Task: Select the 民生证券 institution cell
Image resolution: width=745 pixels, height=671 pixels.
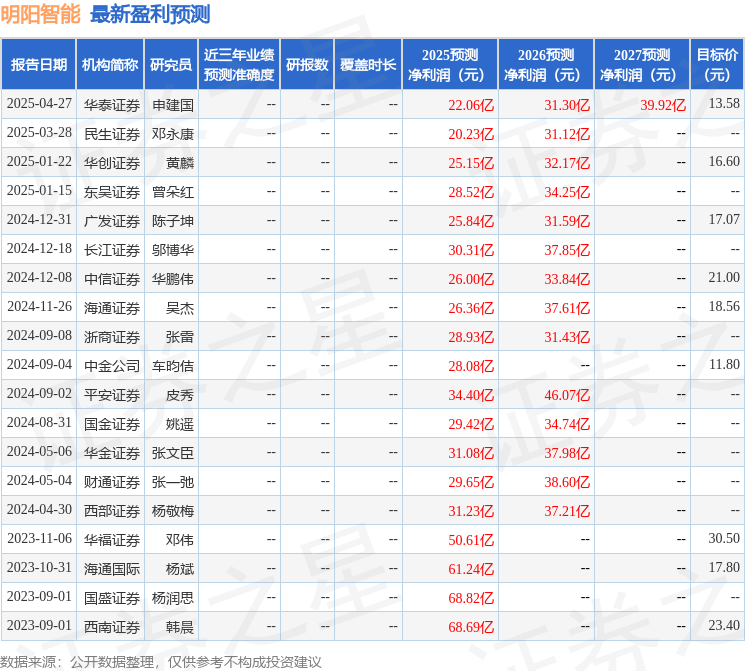Action: [112, 134]
